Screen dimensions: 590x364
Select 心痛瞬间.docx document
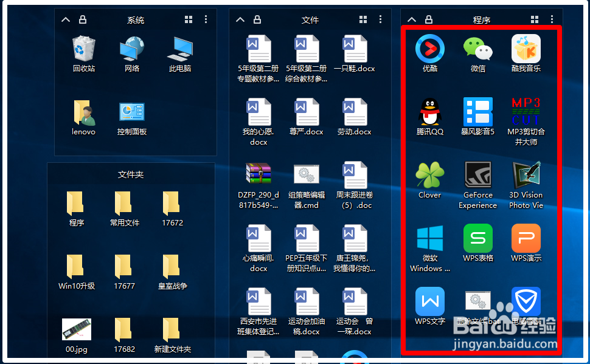tap(258, 238)
